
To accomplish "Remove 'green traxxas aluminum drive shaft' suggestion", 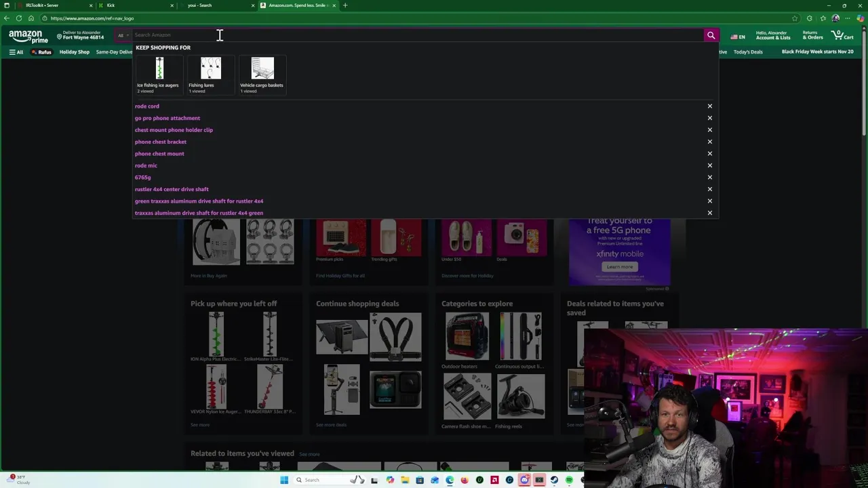I will pos(710,201).
